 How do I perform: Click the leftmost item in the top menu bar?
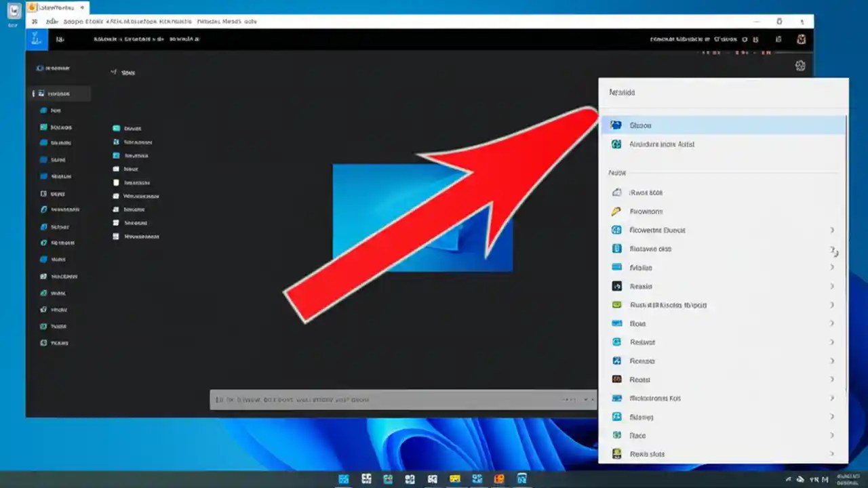(35, 21)
